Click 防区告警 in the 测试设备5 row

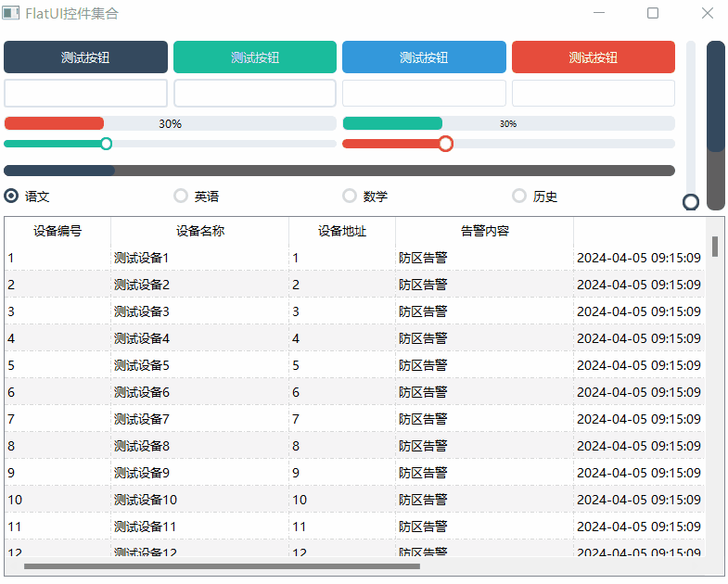pos(423,365)
